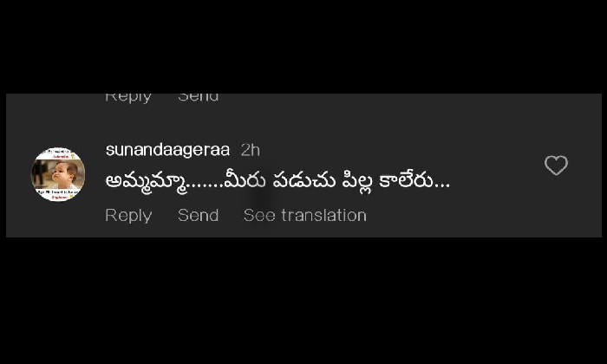Click the 2h timestamp next to the username
Viewport: 607px width, 364px height.
(x=250, y=150)
